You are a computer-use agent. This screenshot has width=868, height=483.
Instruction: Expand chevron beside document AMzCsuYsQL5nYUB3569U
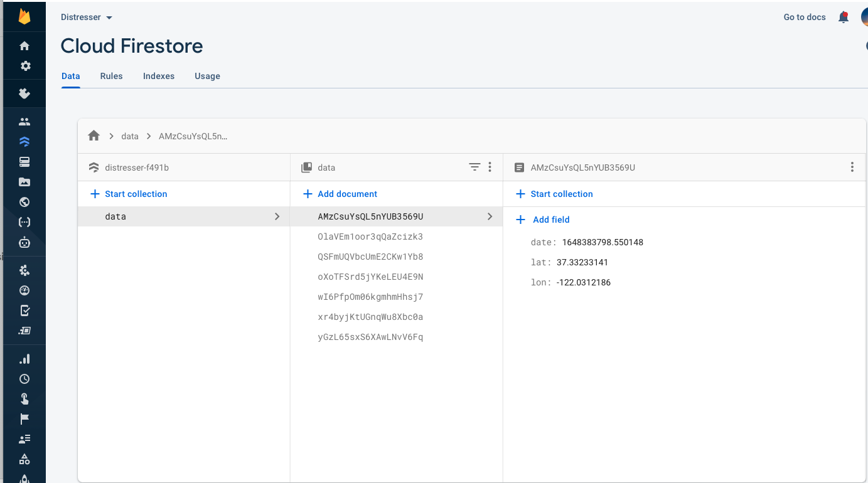[490, 216]
